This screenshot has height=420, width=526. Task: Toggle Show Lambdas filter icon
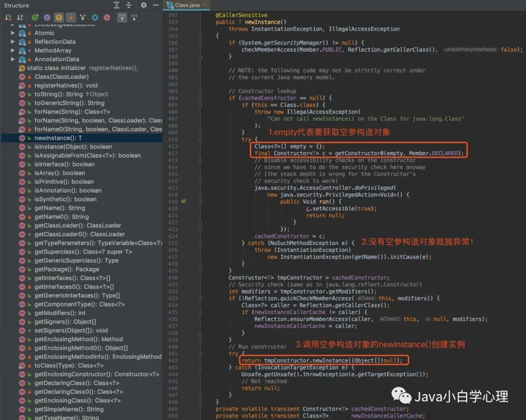107,18
